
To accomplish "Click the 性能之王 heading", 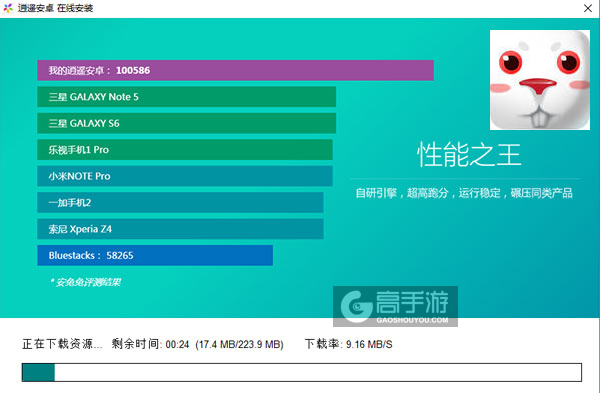I will click(x=469, y=155).
